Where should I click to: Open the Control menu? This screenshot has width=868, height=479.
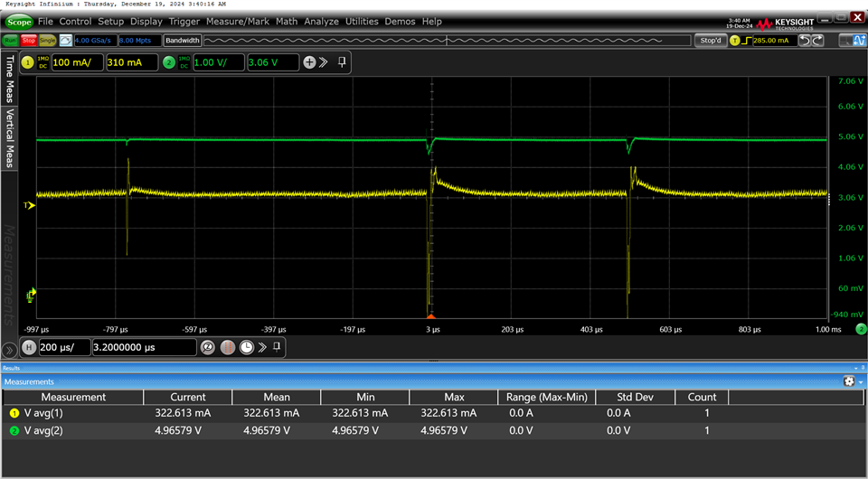pyautogui.click(x=75, y=22)
